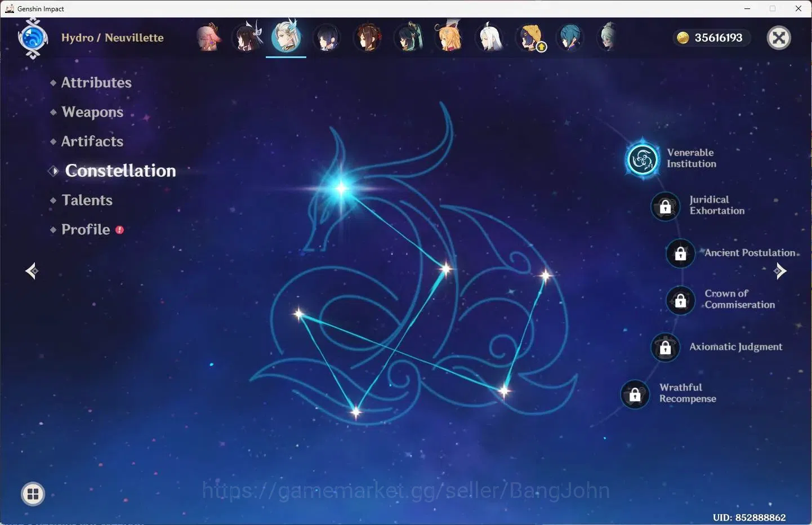Click the "Axiomatic Judgment" label
Screen dimensions: 812x525
click(x=736, y=347)
